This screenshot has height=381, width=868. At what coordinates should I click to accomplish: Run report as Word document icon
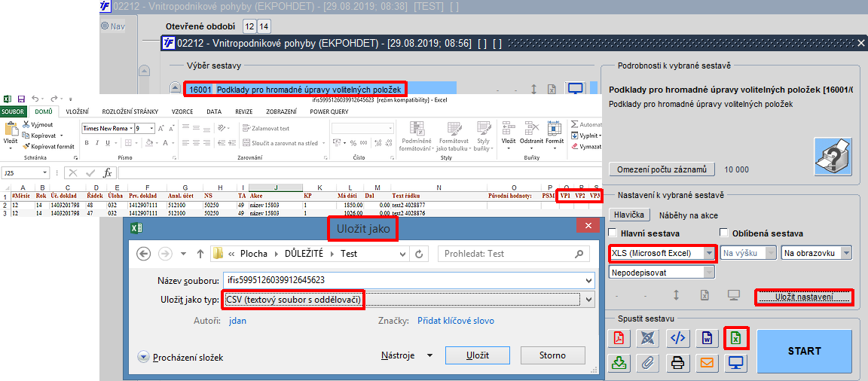(x=707, y=338)
